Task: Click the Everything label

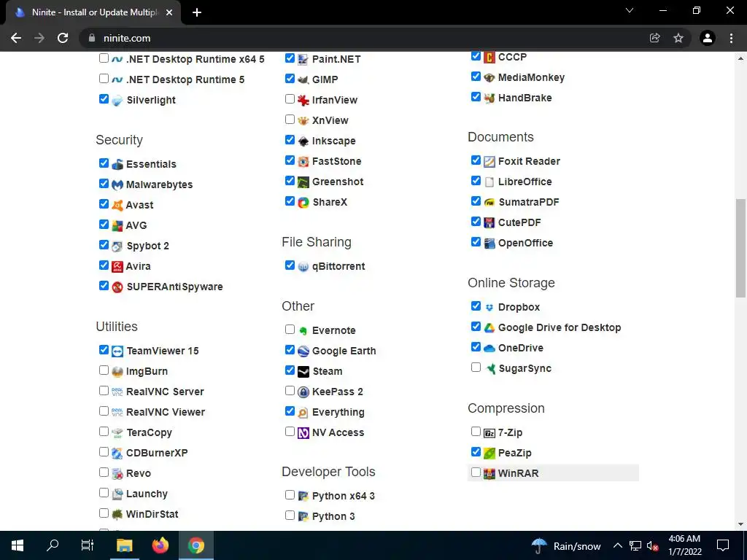Action: (x=338, y=413)
